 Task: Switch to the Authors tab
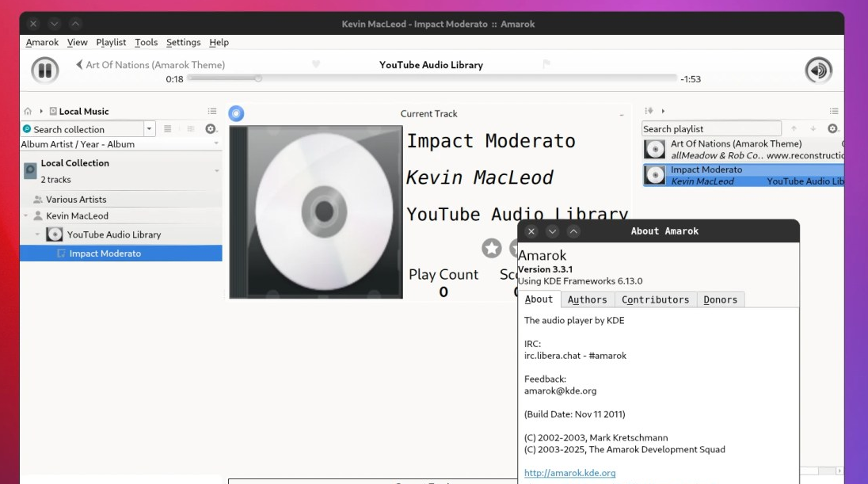pyautogui.click(x=588, y=299)
